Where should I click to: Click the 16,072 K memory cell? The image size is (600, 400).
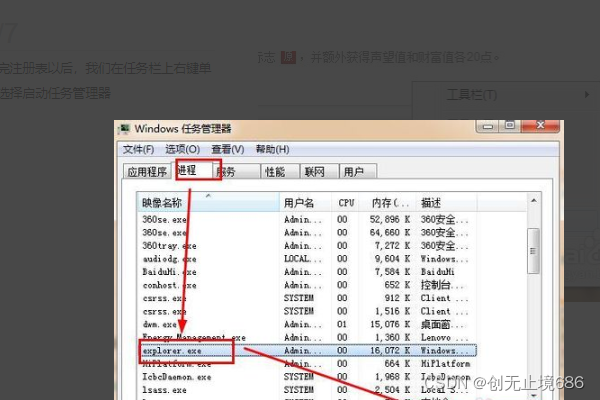click(390, 350)
